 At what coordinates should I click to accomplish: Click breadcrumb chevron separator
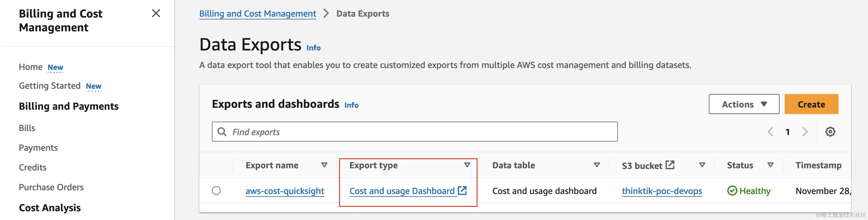(326, 13)
